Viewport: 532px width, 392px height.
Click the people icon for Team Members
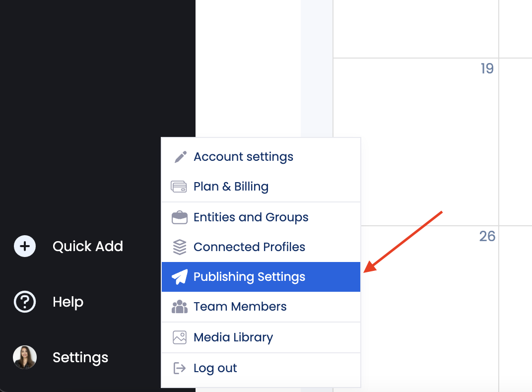tap(180, 307)
